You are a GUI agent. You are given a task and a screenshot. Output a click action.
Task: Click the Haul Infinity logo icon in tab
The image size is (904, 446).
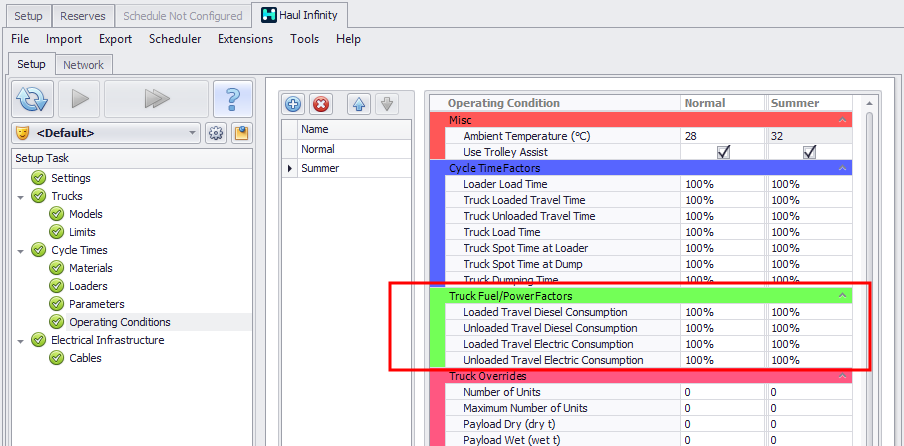click(268, 16)
